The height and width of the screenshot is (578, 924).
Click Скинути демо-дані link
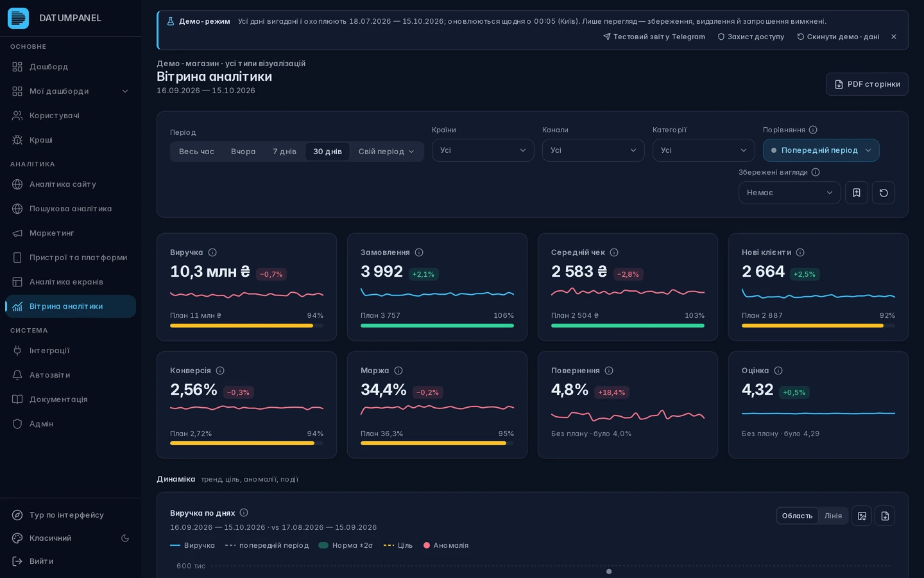(x=838, y=37)
